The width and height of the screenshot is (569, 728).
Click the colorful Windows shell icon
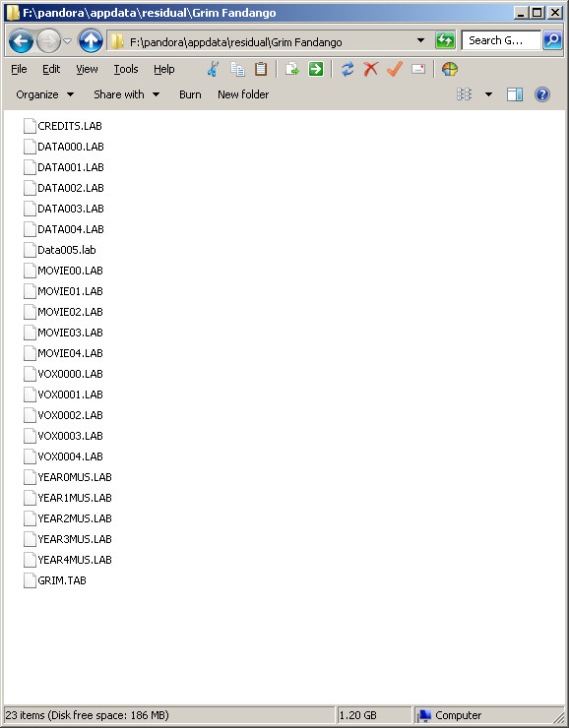[x=450, y=69]
